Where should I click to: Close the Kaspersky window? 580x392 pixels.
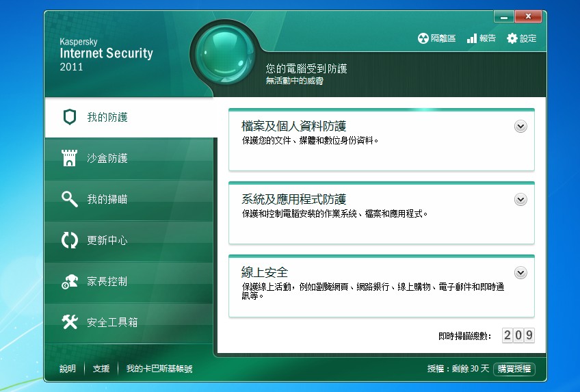click(x=528, y=16)
